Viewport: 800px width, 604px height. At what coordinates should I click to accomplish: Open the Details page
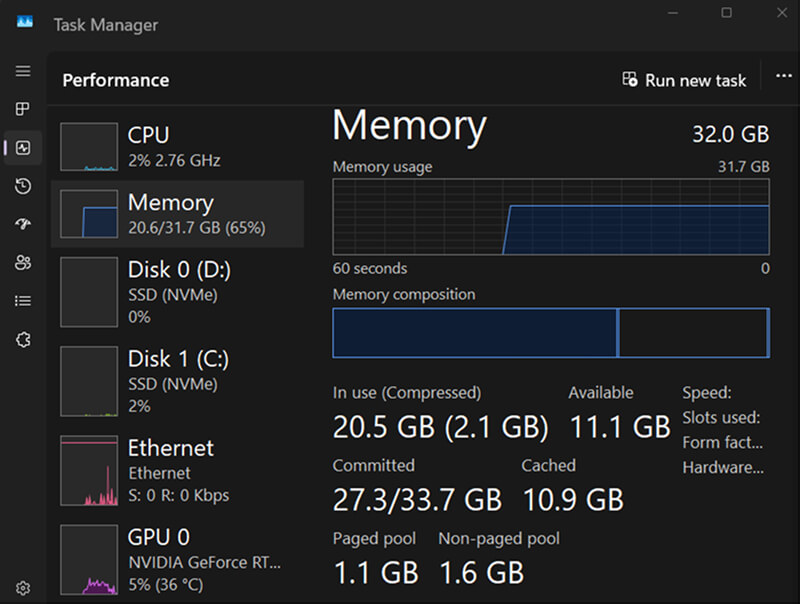pos(23,301)
